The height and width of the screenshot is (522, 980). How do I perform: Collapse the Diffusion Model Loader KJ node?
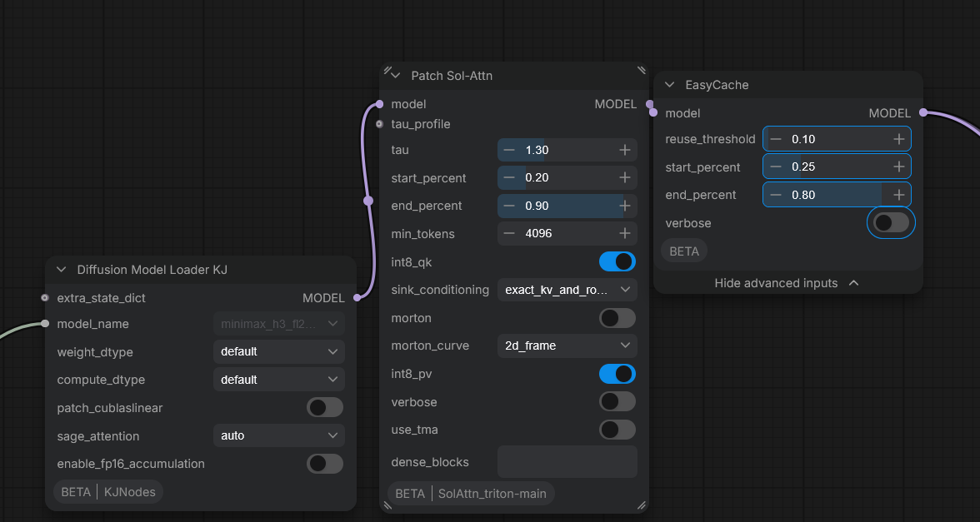[x=62, y=270]
